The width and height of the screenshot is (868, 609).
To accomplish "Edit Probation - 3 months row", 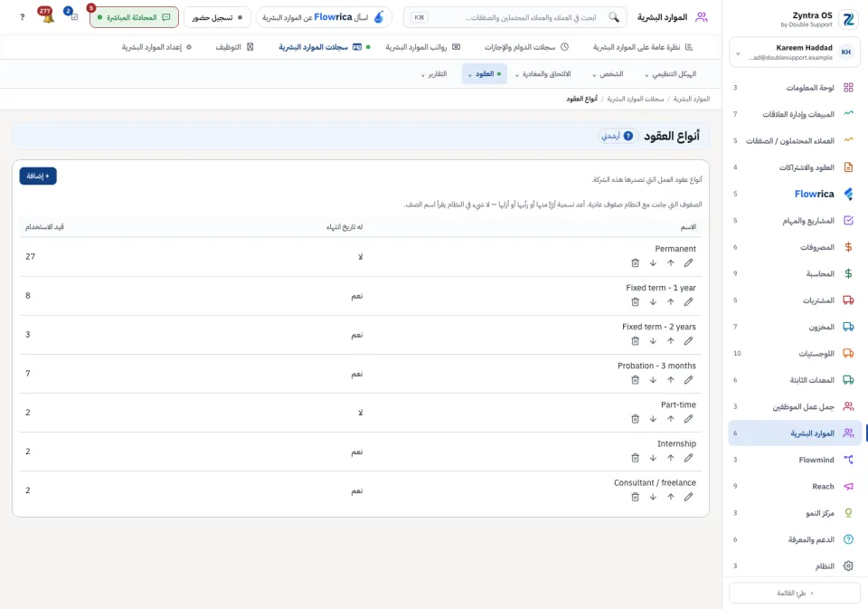I will (x=688, y=379).
